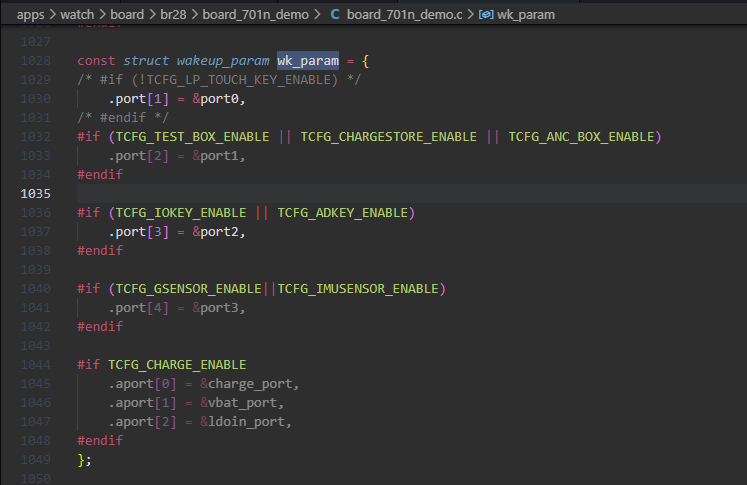Viewport: 747px width, 485px height.
Task: Click 'TCFG_TEST_BOX_ENABLE' macro on line 1032
Action: pos(192,137)
